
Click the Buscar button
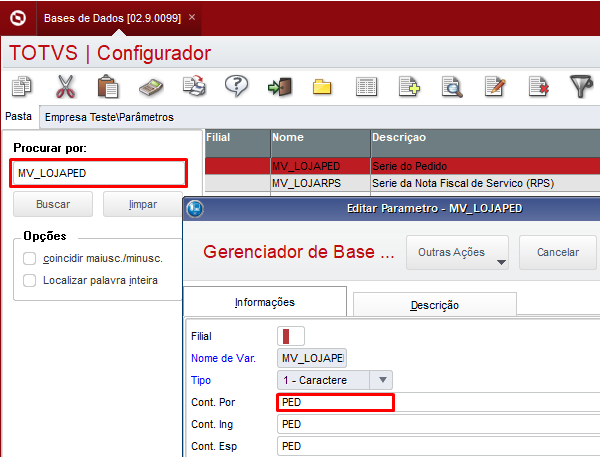[53, 204]
